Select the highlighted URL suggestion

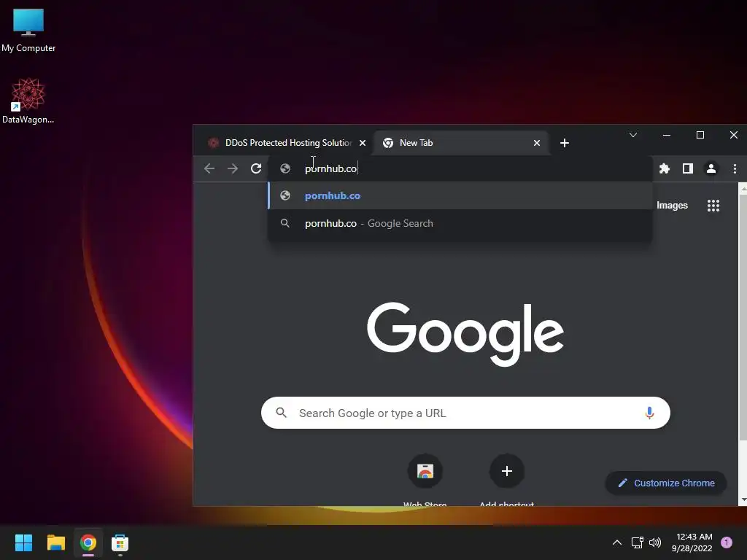click(460, 195)
